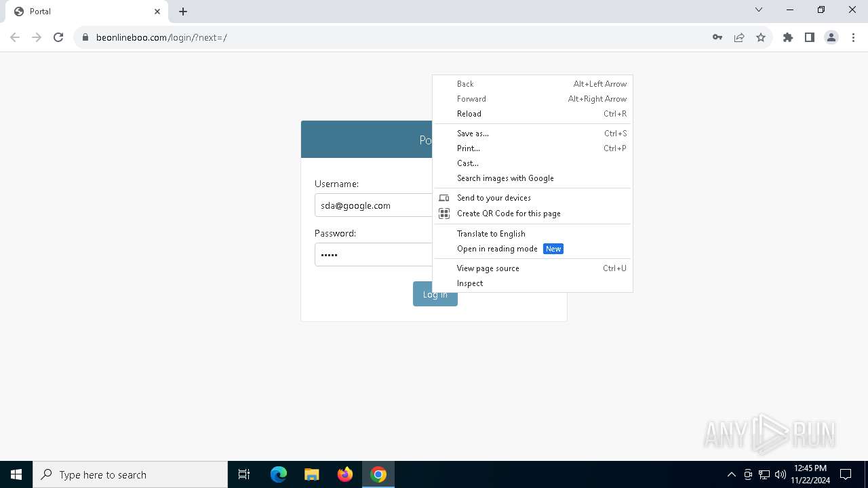The width and height of the screenshot is (868, 488).
Task: Open Task View on taskbar
Action: pos(244,474)
